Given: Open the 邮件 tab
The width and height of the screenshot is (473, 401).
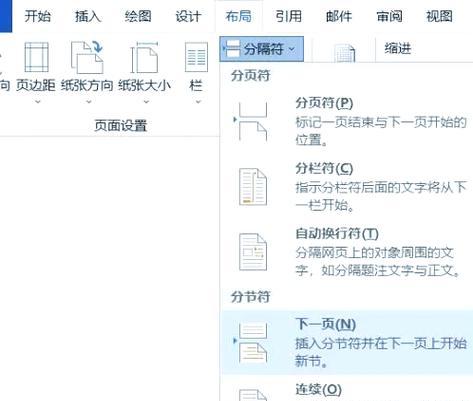Looking at the screenshot, I should click(x=339, y=16).
